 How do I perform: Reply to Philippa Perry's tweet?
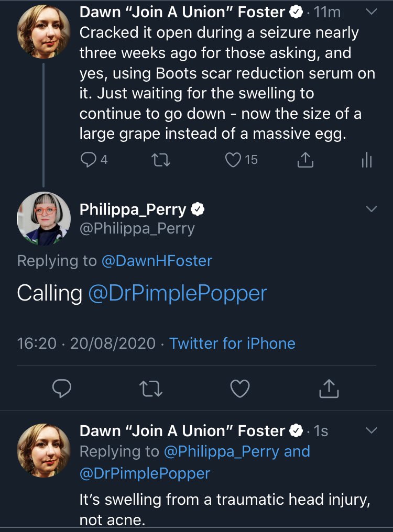[62, 388]
